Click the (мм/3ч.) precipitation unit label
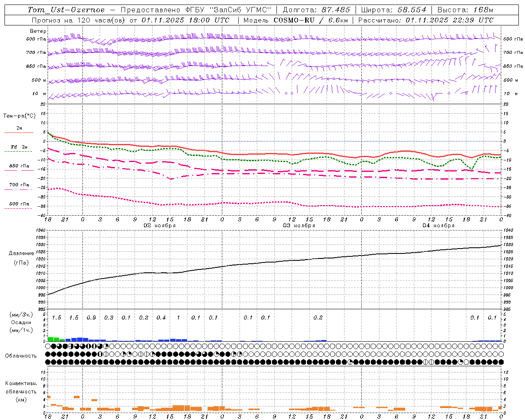This screenshot has width=525, height=420. (x=21, y=315)
